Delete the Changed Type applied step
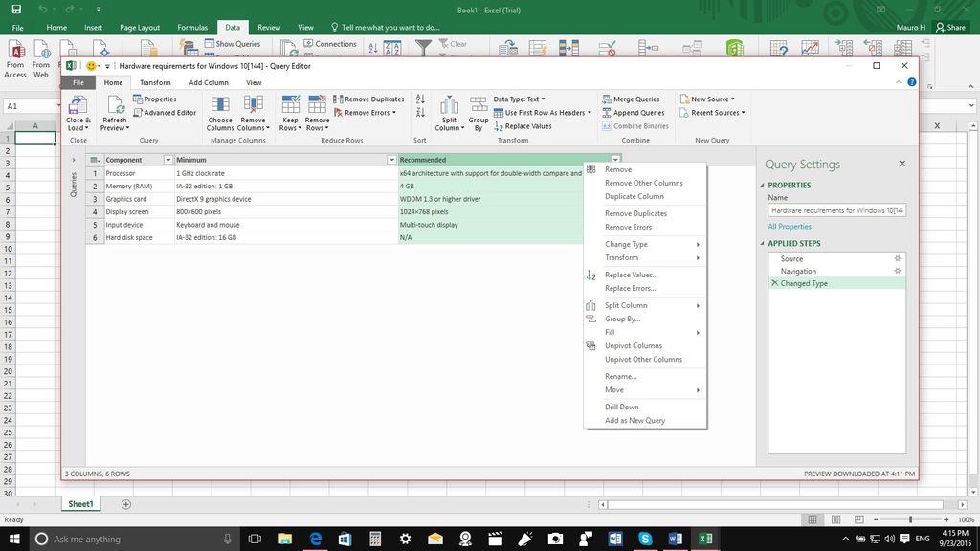The height and width of the screenshot is (551, 980). [773, 283]
